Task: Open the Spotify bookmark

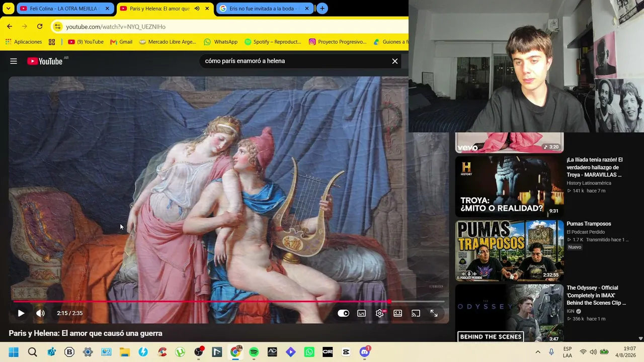Action: point(273,42)
